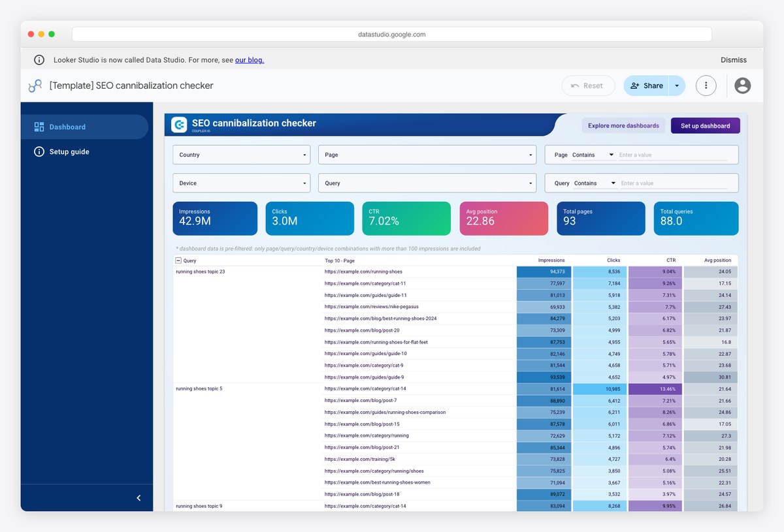Select the Avg position 22.86 scorecard
Viewport: 784px width, 532px height.
pos(504,218)
